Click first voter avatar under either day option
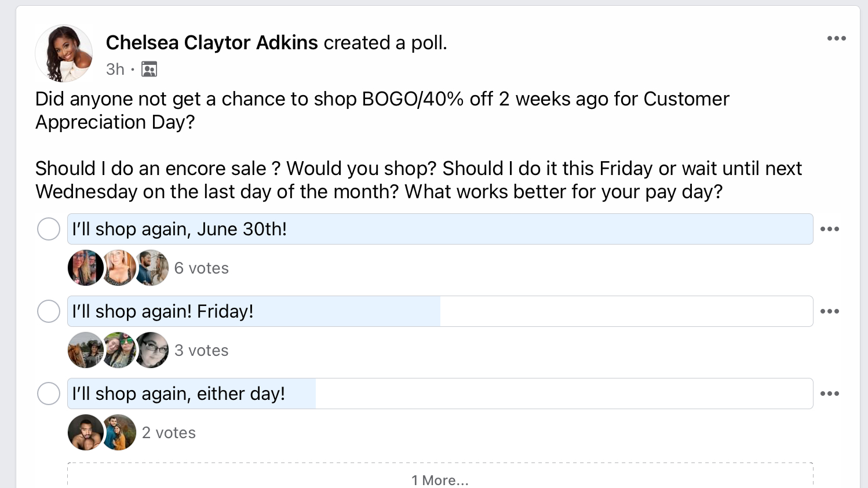The height and width of the screenshot is (488, 868). tap(86, 432)
